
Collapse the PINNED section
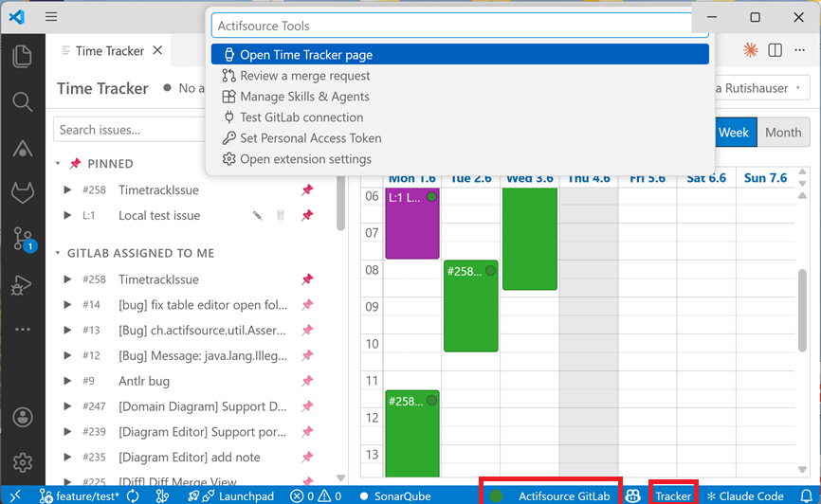click(x=58, y=164)
